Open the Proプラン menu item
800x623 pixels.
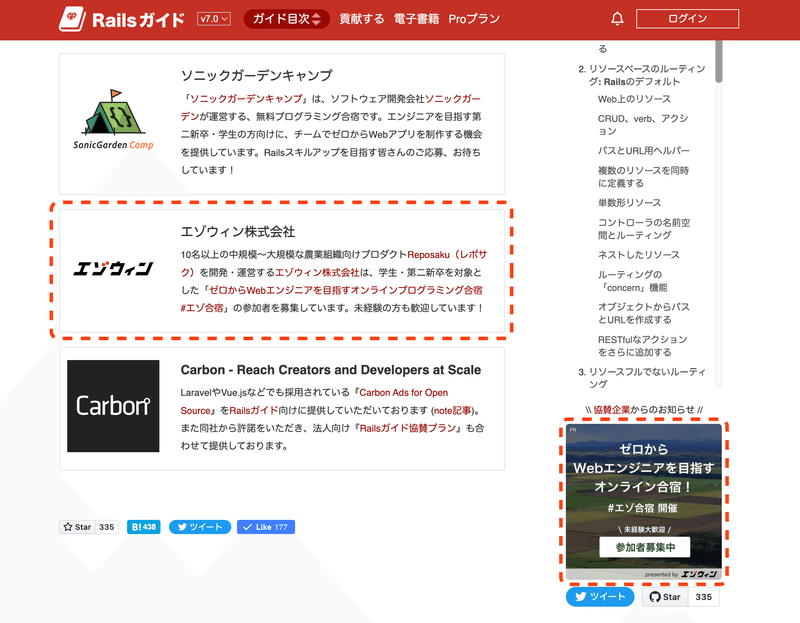pyautogui.click(x=474, y=19)
